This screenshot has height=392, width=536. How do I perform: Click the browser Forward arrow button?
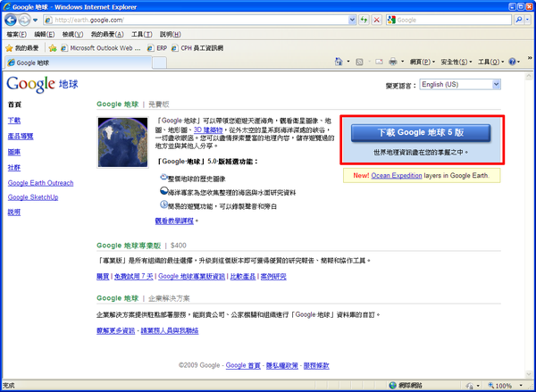tap(24, 20)
